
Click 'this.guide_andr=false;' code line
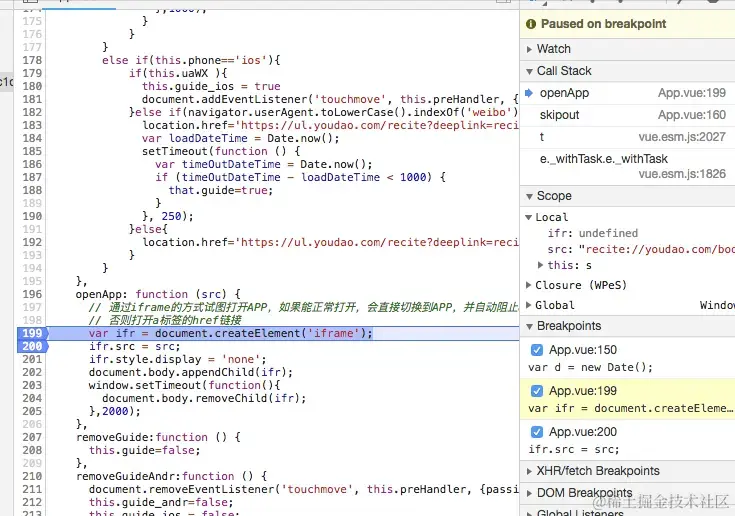coord(161,502)
